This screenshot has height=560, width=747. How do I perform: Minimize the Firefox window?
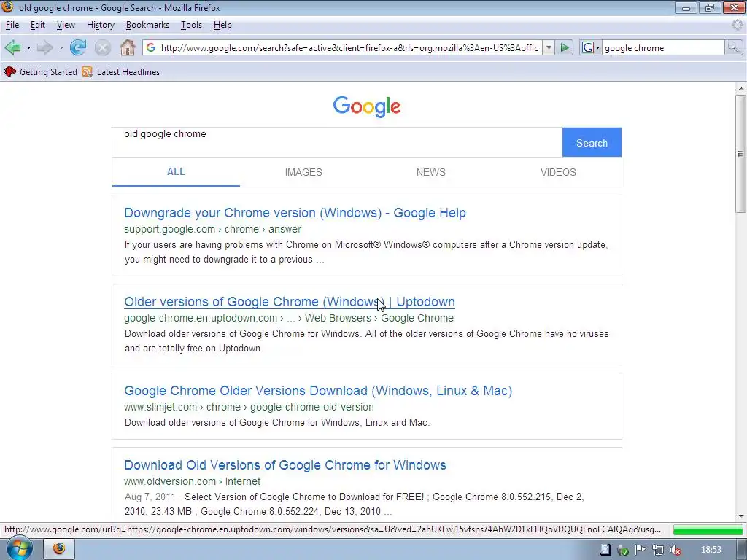pyautogui.click(x=686, y=7)
